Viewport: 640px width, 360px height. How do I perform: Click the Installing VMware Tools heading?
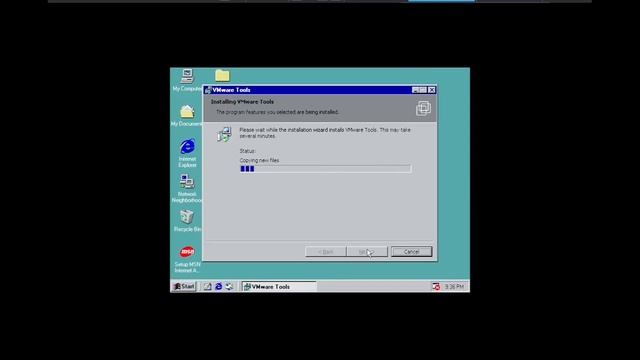pyautogui.click(x=242, y=102)
